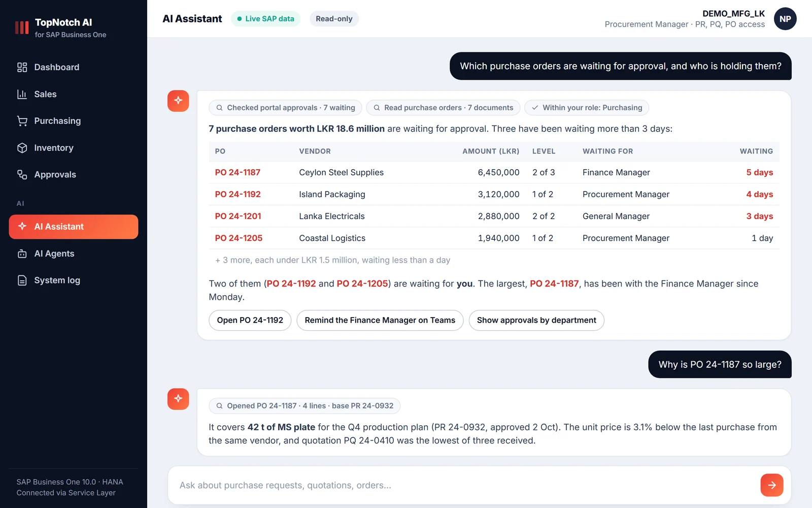812x508 pixels.
Task: Click the Inventory box icon
Action: pos(22,148)
